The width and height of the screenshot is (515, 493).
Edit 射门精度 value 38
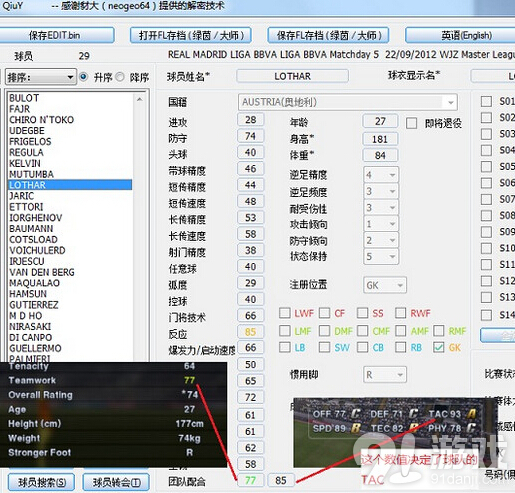[251, 250]
